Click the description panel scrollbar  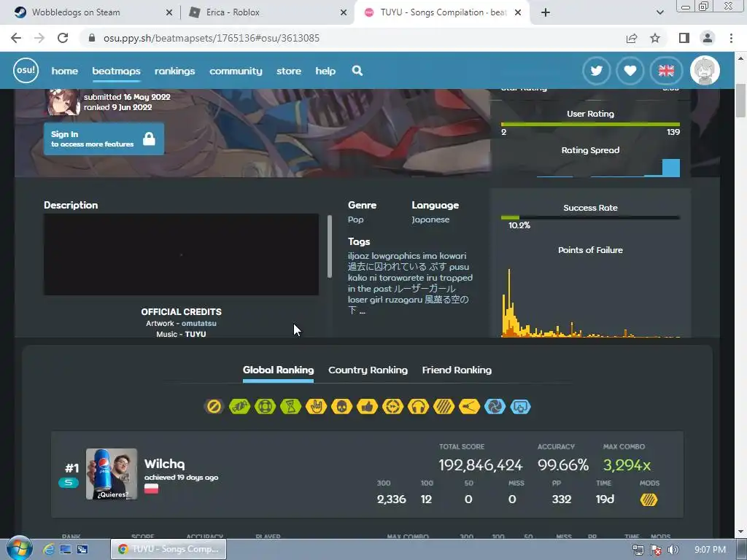(330, 246)
